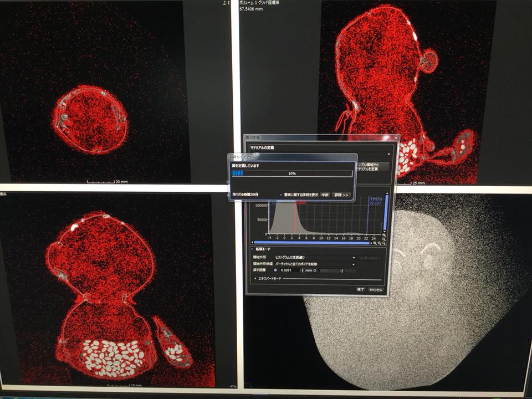The image size is (532, 399).
Task: Expand the エキスパートモード section
Action: click(x=255, y=278)
